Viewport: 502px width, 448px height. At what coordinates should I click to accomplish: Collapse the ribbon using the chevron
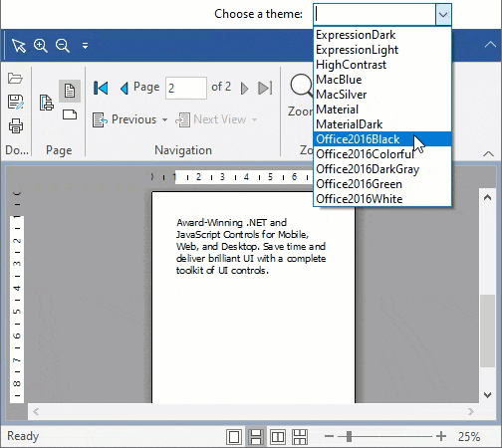tap(488, 153)
